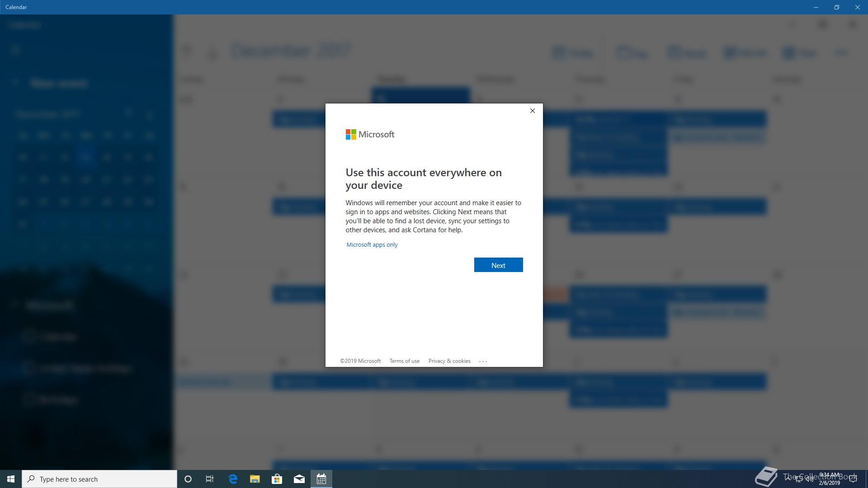Open the Action Center notifications icon
The image size is (868, 488).
853,479
